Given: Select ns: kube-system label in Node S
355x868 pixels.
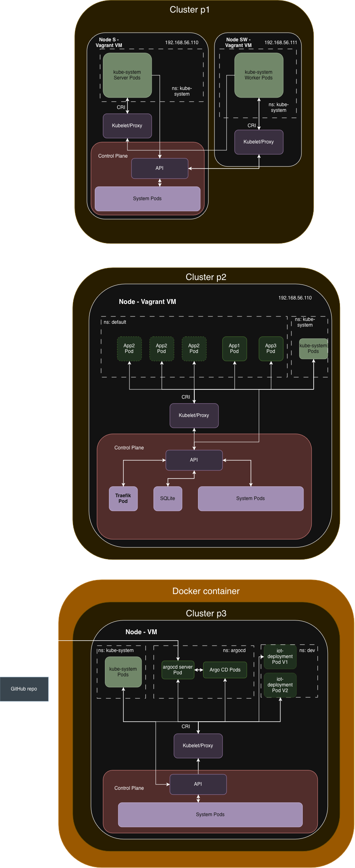Looking at the screenshot, I should point(182,91).
